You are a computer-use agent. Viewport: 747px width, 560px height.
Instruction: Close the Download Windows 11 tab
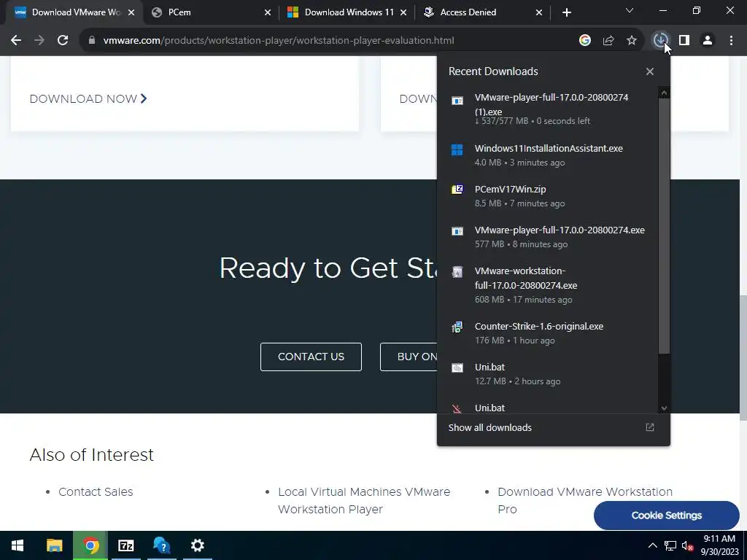[x=403, y=13]
